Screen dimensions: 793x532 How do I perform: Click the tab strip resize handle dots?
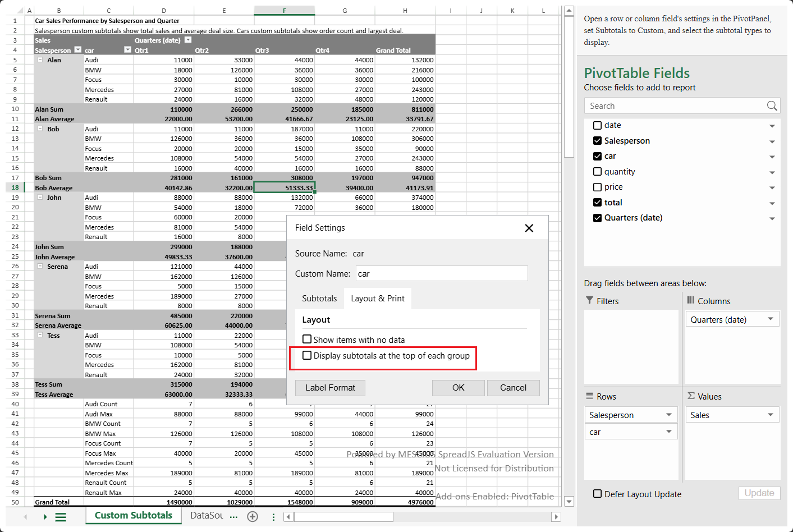point(273,517)
